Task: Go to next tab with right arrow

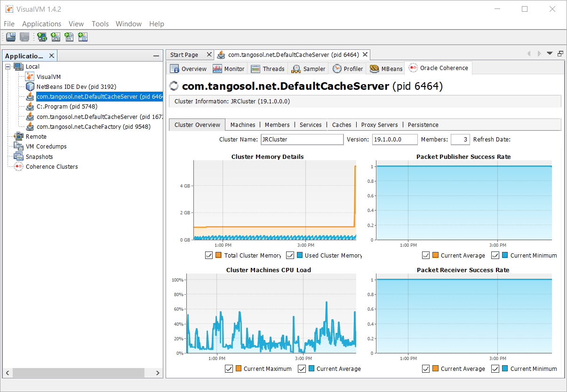Action: 539,54
